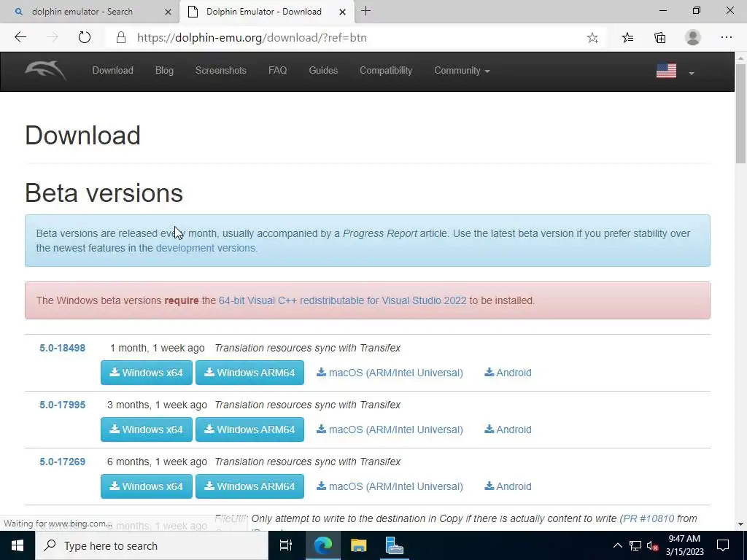The height and width of the screenshot is (560, 747).
Task: Click the 'Progress Report' italic text
Action: tap(379, 233)
